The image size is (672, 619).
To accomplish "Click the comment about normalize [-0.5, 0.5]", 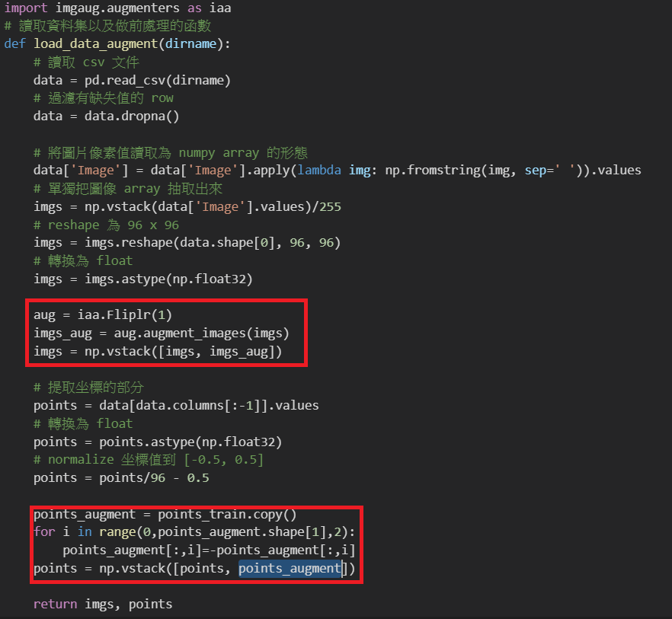I will [149, 460].
